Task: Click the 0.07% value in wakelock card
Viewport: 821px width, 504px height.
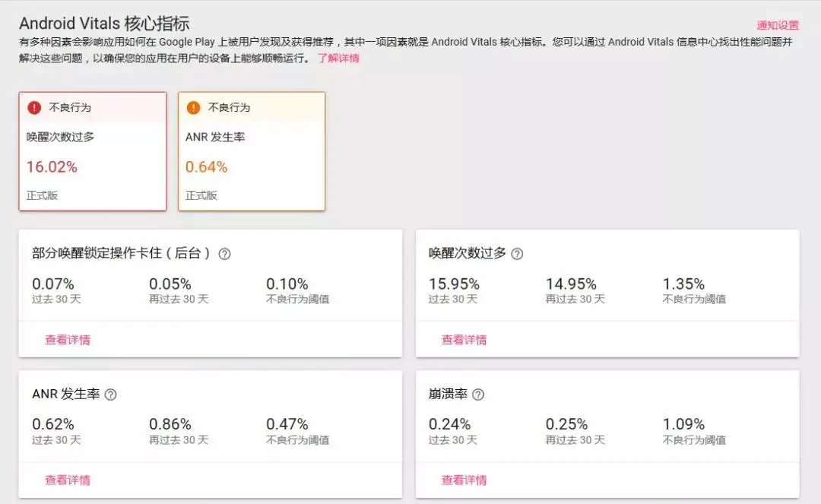Action: point(53,284)
